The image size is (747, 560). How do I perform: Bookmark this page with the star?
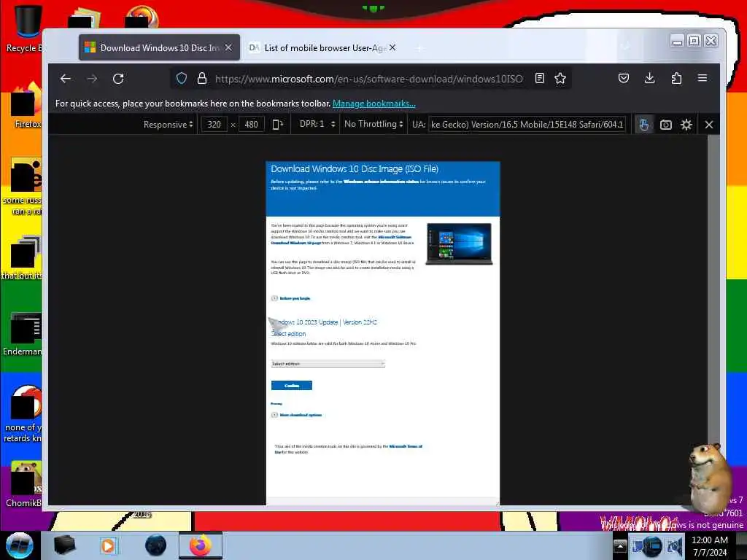click(560, 79)
